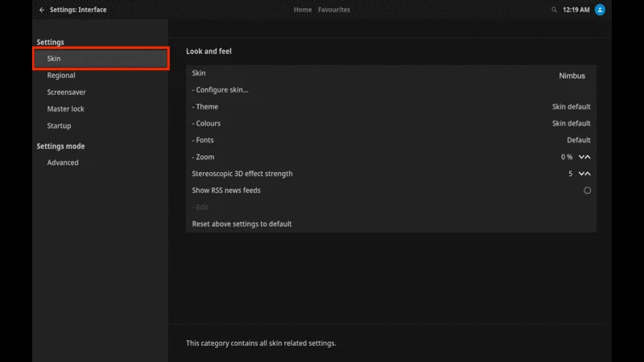The height and width of the screenshot is (362, 644).
Task: Open the user profile avatar icon
Action: click(600, 10)
